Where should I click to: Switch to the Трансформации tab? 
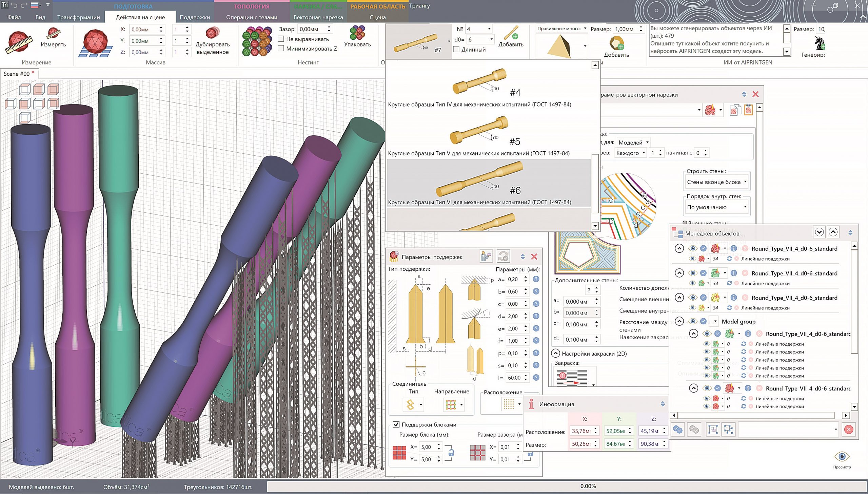[78, 17]
